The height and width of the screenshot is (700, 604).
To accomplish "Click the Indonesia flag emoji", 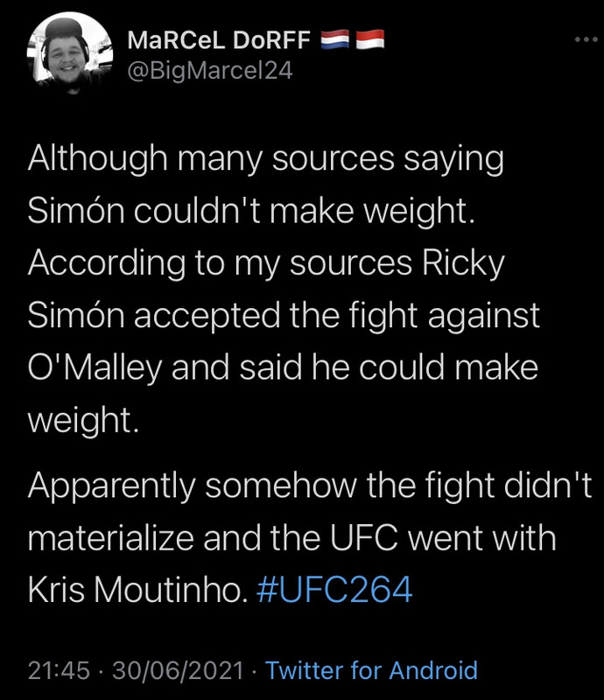I will coord(370,39).
